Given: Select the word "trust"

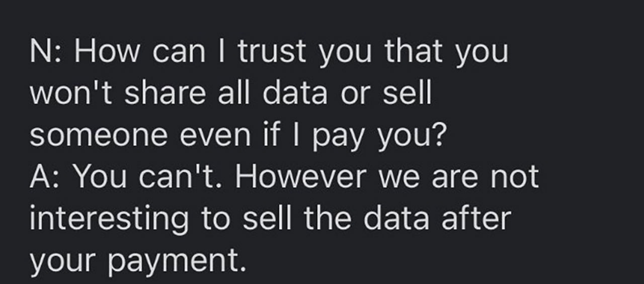Looking at the screenshot, I should 272,51.
